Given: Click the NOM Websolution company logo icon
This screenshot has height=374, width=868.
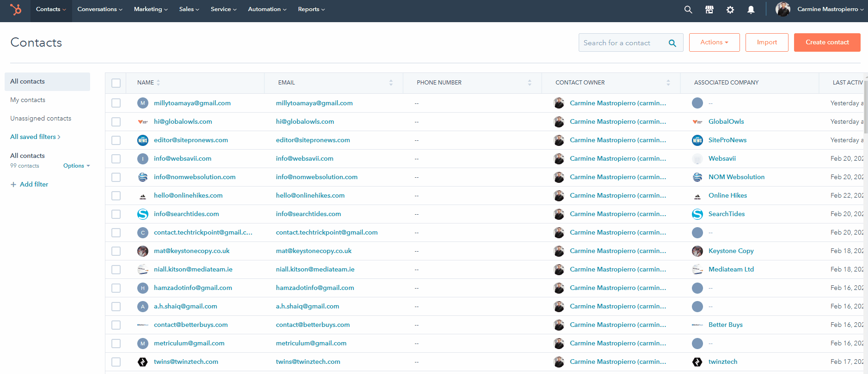Looking at the screenshot, I should 697,177.
